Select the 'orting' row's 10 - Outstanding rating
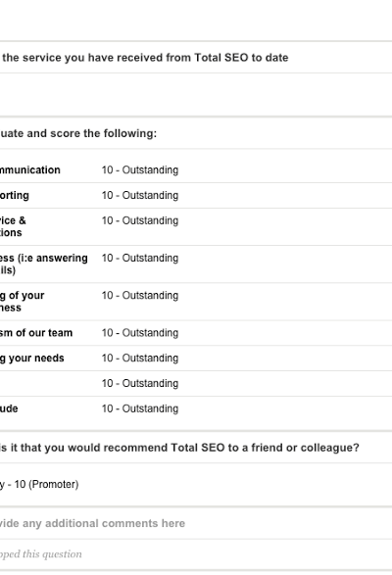Viewport: 392px width, 575px height. pos(140,196)
